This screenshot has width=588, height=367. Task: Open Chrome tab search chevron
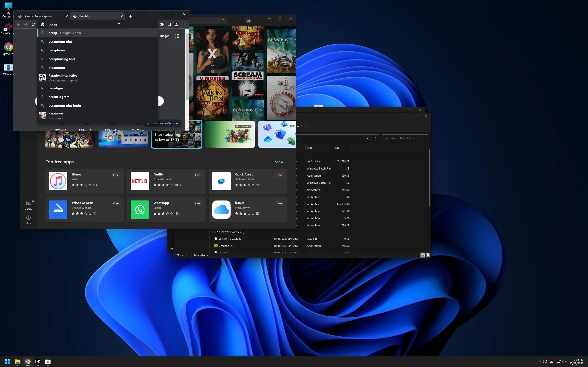coord(152,14)
